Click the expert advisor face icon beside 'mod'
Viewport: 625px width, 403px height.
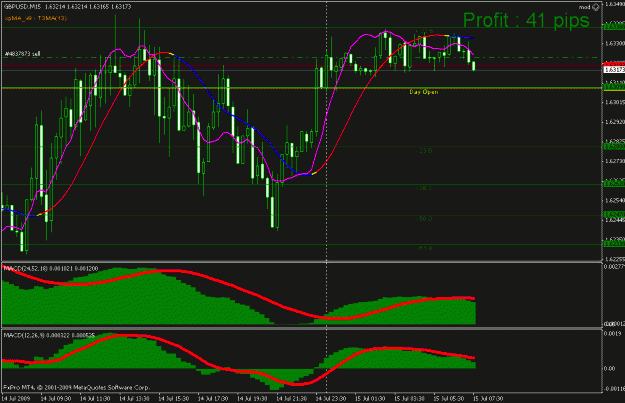[x=596, y=7]
